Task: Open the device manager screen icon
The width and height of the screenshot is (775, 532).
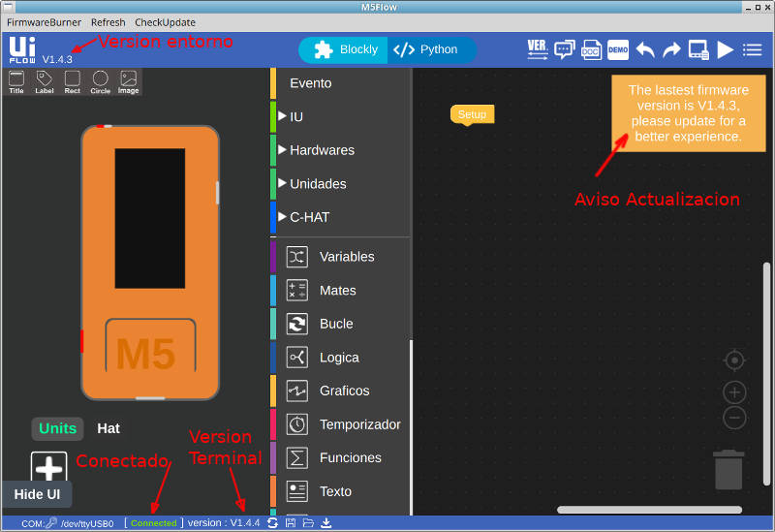Action: point(698,50)
